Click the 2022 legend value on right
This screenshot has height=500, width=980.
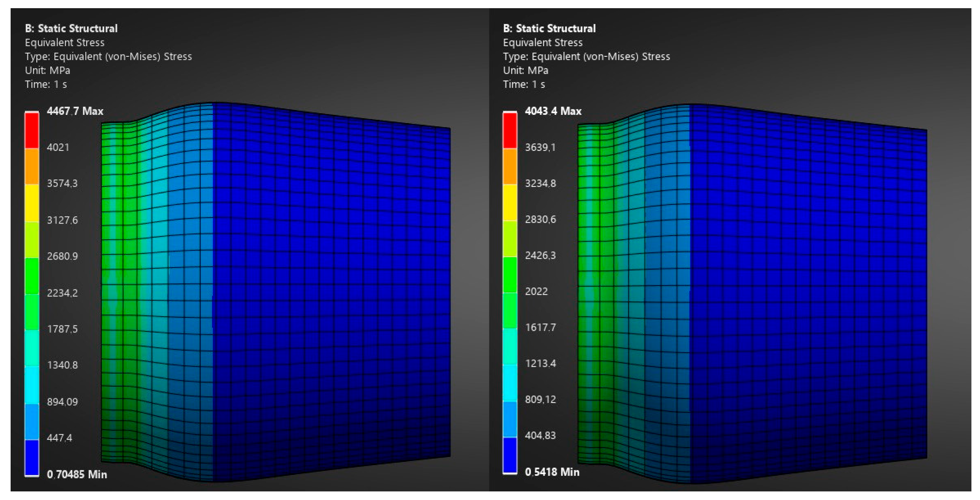(536, 291)
